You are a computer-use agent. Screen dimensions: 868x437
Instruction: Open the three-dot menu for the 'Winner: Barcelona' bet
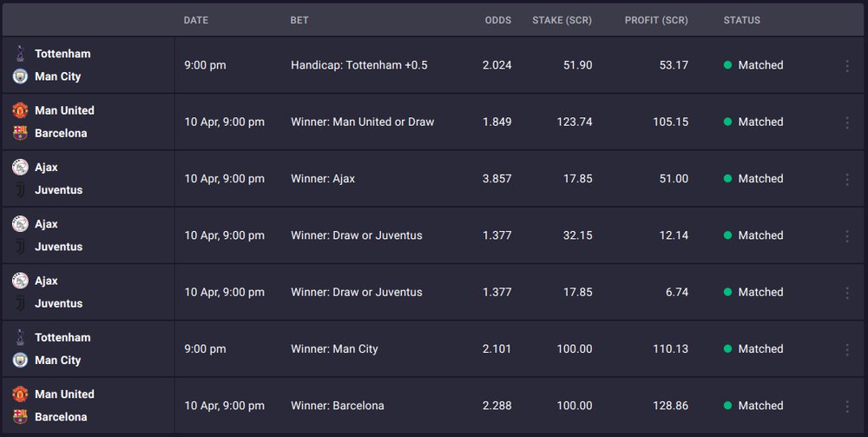point(847,406)
